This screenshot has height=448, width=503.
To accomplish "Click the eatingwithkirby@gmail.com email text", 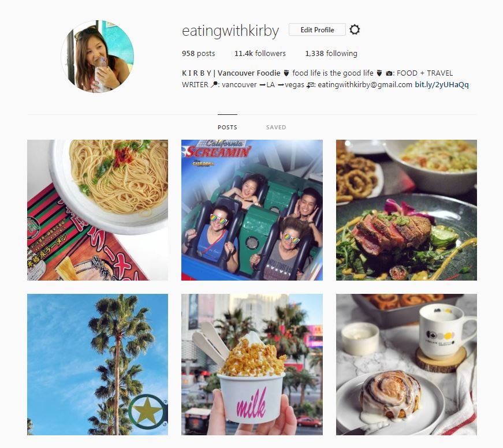I will click(x=365, y=85).
